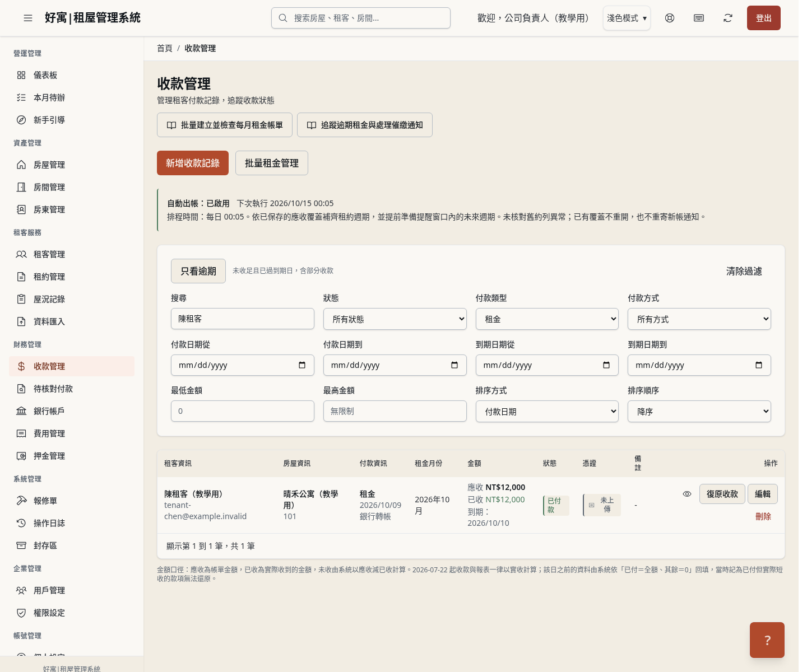Open the 狀態 dropdown showing 所有狀態
The height and width of the screenshot is (672, 807).
point(395,319)
